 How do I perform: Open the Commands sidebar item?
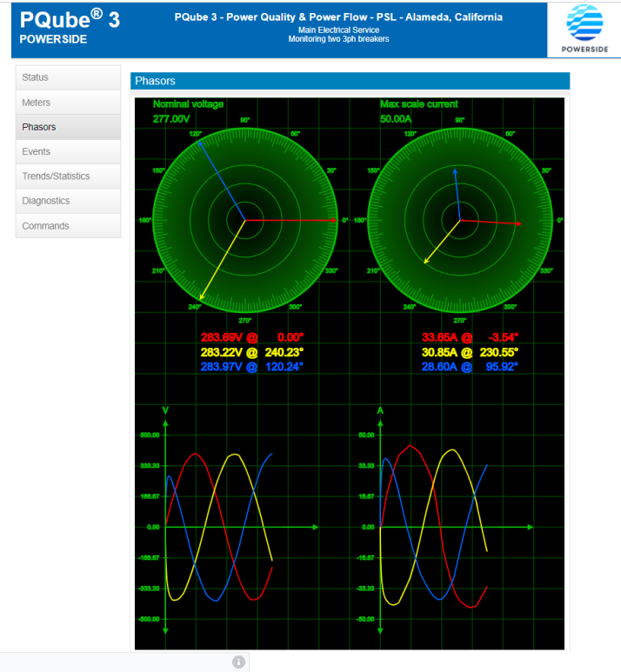[68, 226]
